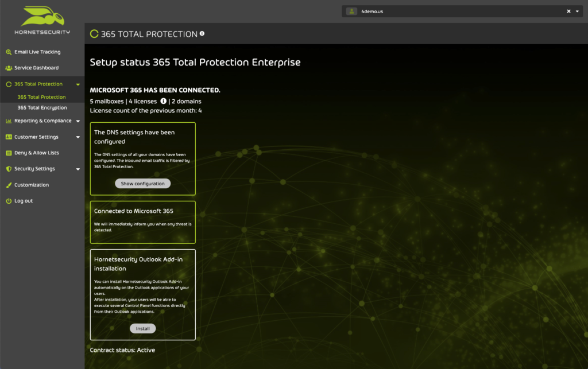Click the Log out power icon
This screenshot has width=588, height=369.
coord(9,201)
